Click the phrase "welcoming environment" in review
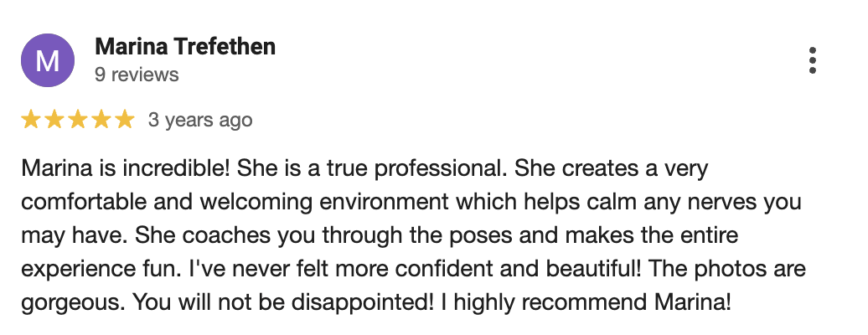This screenshot has width=868, height=335. pos(325,203)
